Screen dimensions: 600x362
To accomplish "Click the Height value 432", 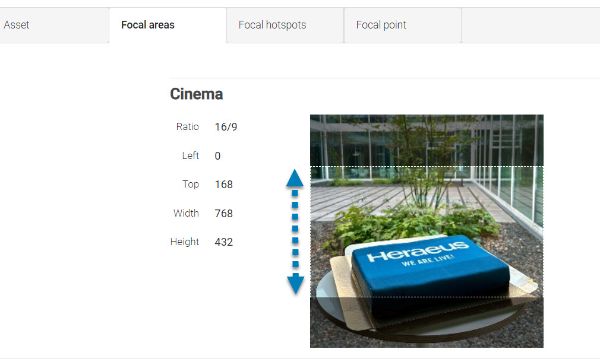I will pos(223,242).
